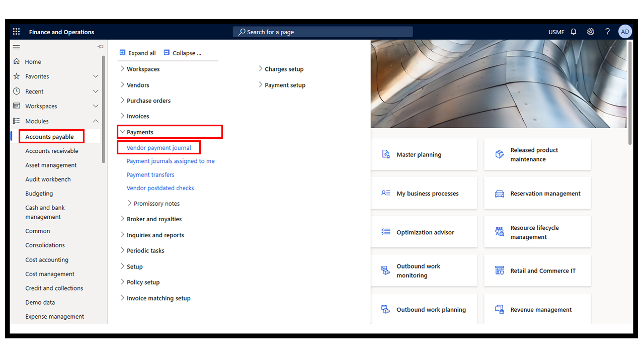Open the AD user account avatar
644x362 pixels.
pyautogui.click(x=625, y=32)
